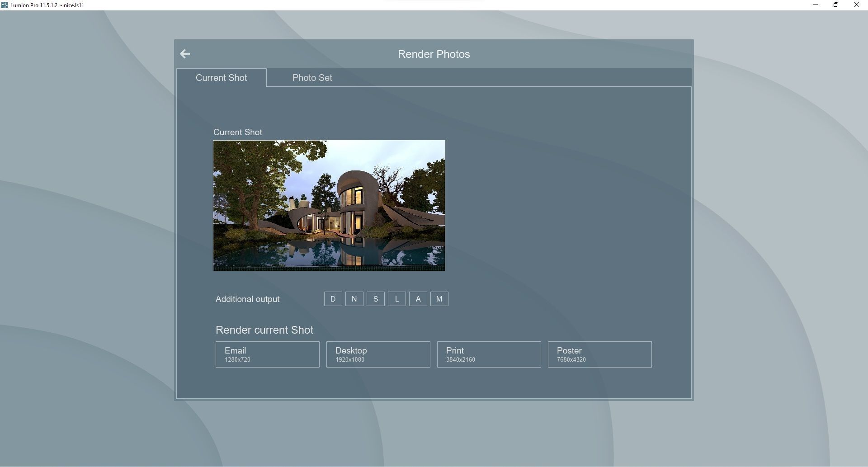Click the house render preview thumbnail

coord(329,206)
